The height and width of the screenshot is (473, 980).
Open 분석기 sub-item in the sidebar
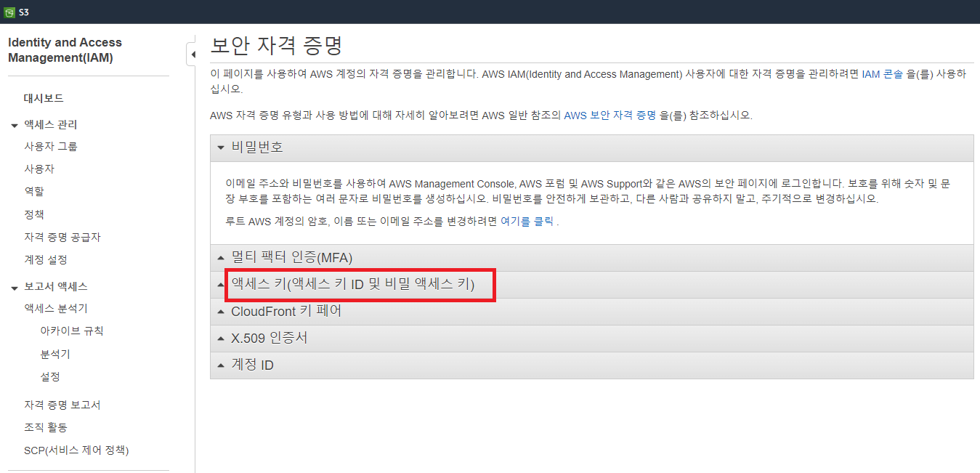55,355
